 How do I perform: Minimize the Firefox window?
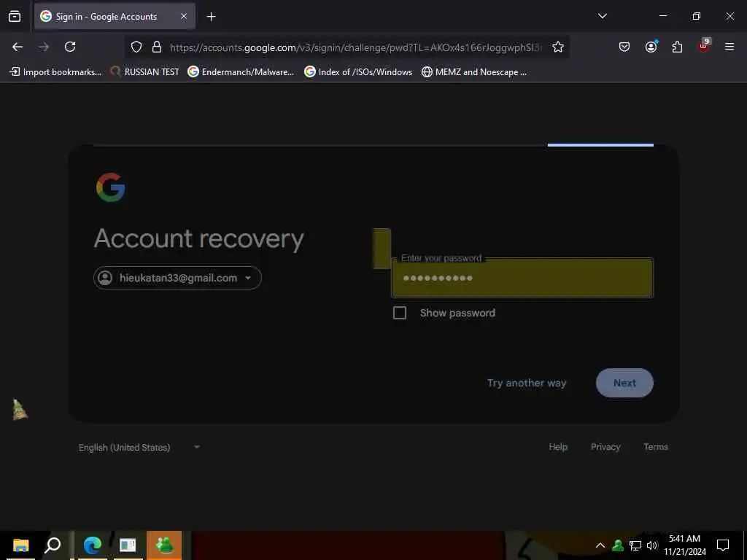click(x=662, y=16)
